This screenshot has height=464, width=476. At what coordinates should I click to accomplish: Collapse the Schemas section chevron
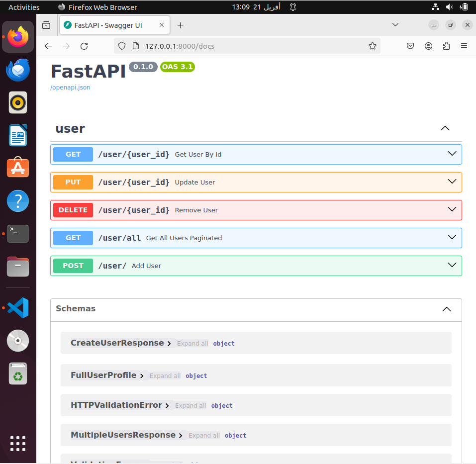[x=447, y=309]
